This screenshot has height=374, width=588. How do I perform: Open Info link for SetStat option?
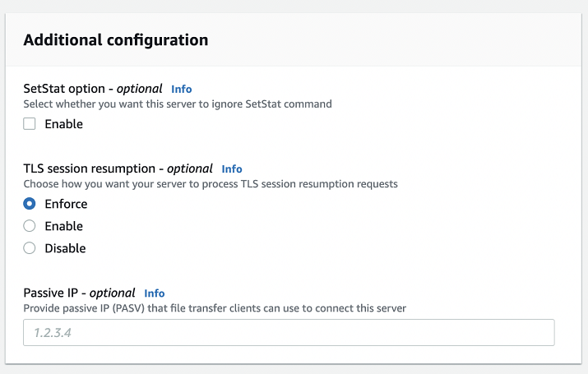pyautogui.click(x=181, y=89)
